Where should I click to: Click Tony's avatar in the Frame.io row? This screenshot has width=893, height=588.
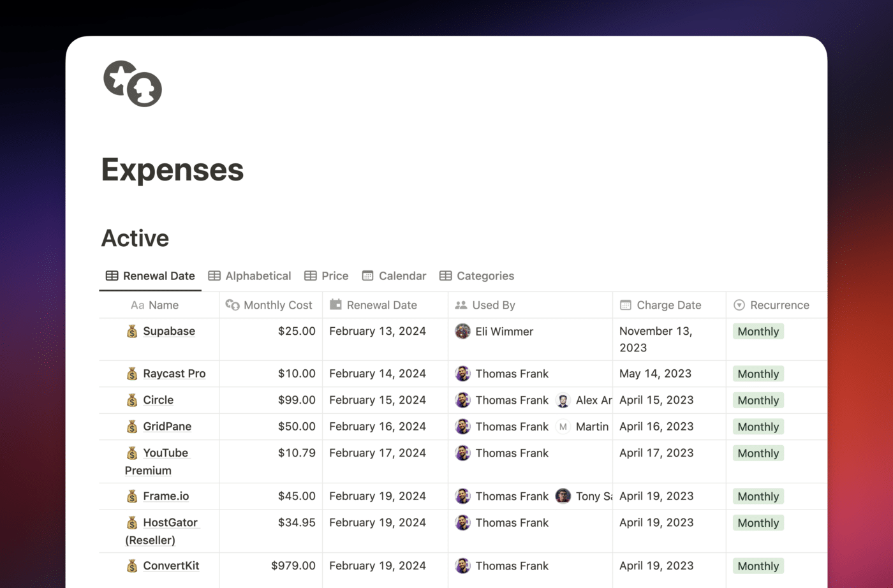[x=563, y=496]
